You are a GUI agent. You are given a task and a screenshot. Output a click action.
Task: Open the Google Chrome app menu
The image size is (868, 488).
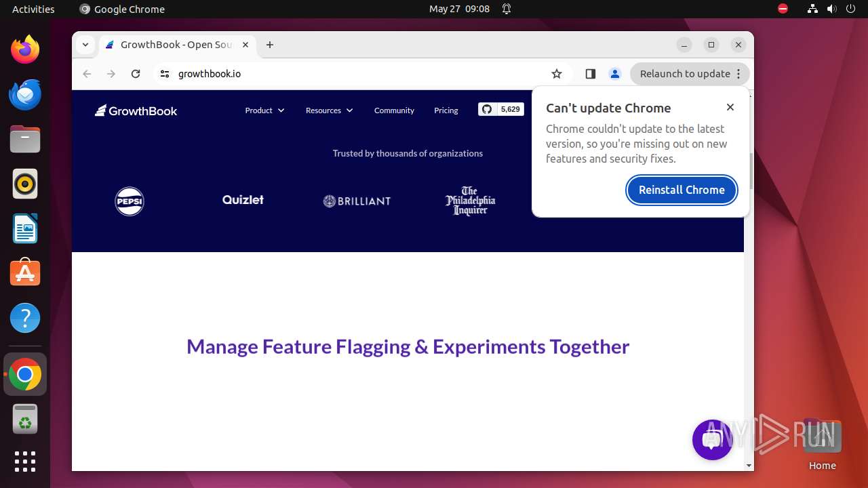click(x=122, y=9)
